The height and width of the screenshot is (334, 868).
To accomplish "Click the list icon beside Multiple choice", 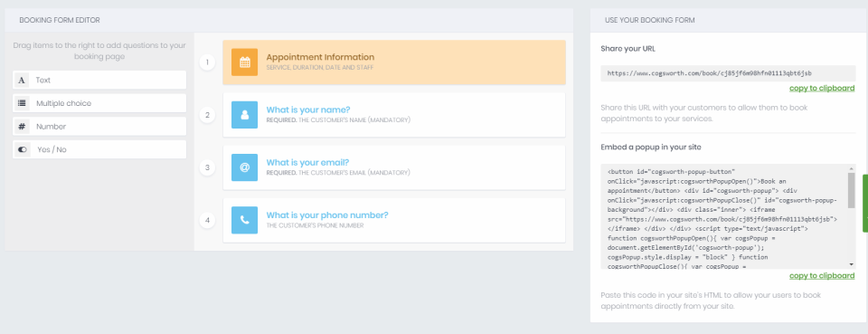I will pyautogui.click(x=22, y=103).
